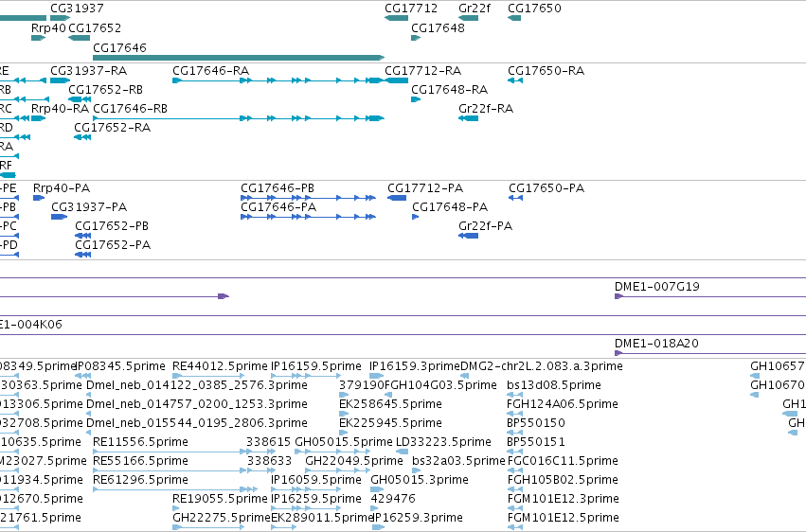Select EST EK225945.5prime
Screen dimensions: 806x532
point(344,433)
